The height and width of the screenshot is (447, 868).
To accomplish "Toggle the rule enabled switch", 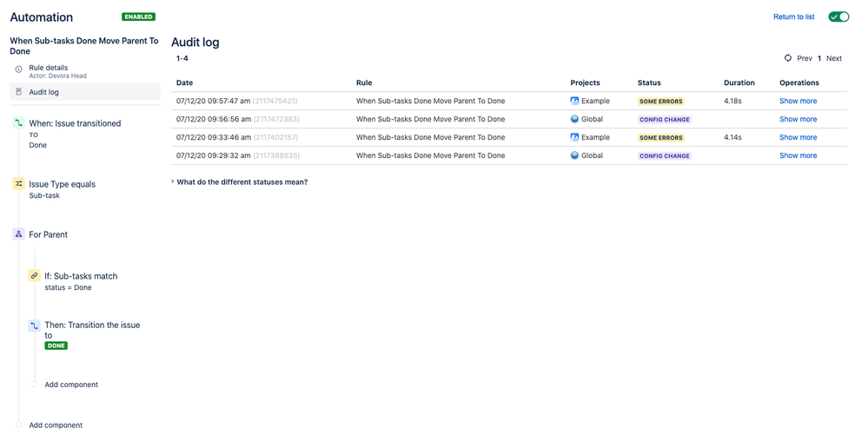I will 838,16.
